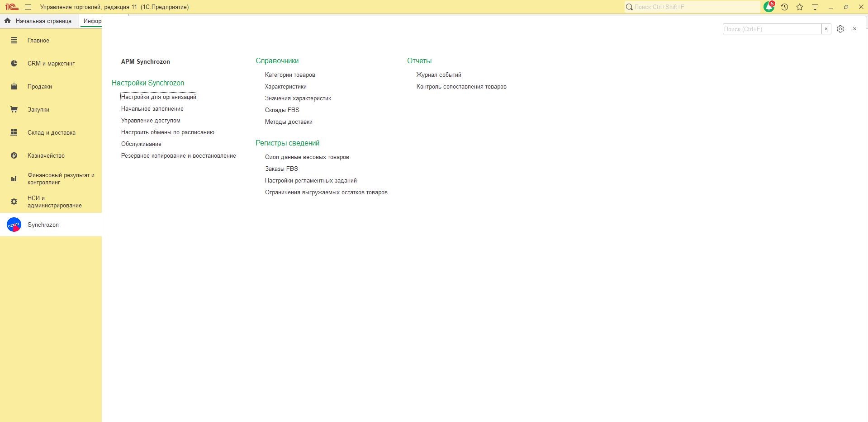Open Склады FBS catalog
The width and height of the screenshot is (868, 422).
coord(282,110)
